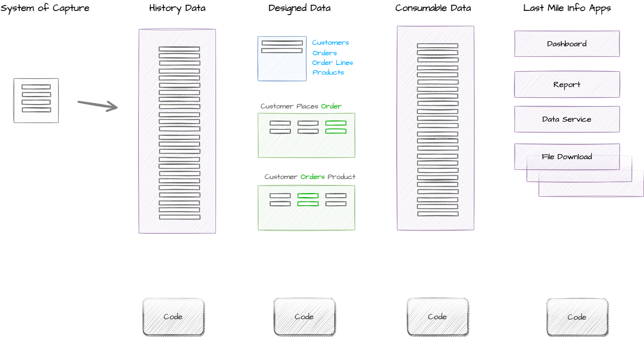The image size is (644, 337).
Task: Select the Consumable Data heading
Action: coord(433,8)
